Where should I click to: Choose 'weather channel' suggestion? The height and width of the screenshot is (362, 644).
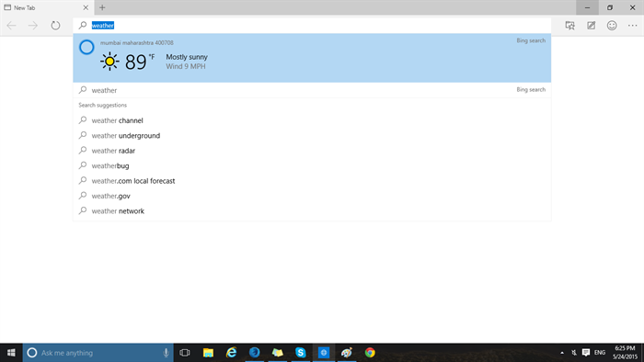click(x=312, y=120)
